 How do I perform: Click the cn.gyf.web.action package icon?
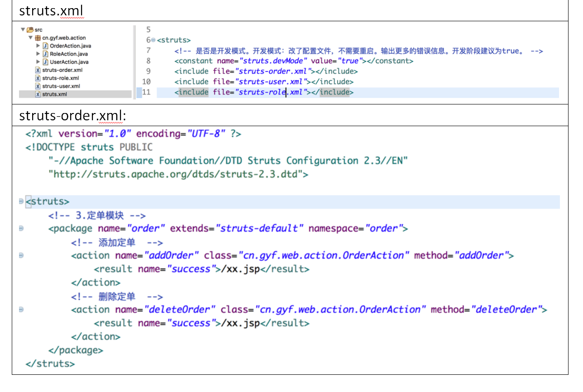point(38,38)
